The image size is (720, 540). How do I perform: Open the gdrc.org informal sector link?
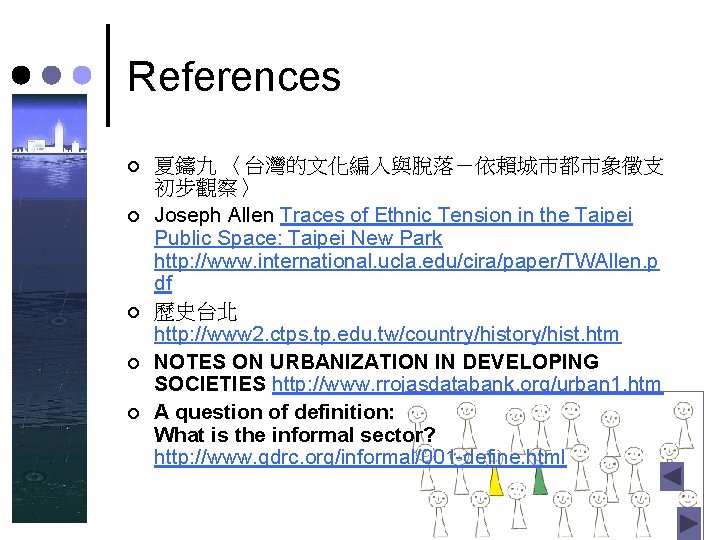(x=360, y=457)
